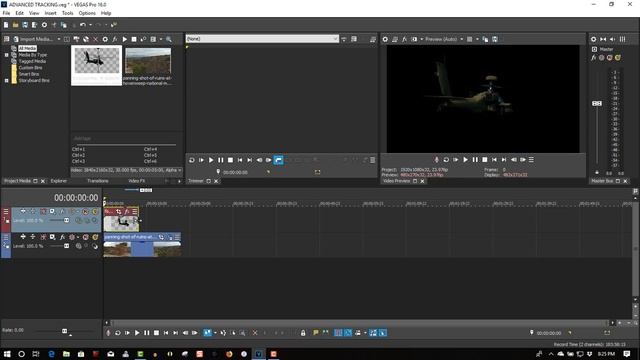Open Video Preview properties gear icon

(385, 39)
